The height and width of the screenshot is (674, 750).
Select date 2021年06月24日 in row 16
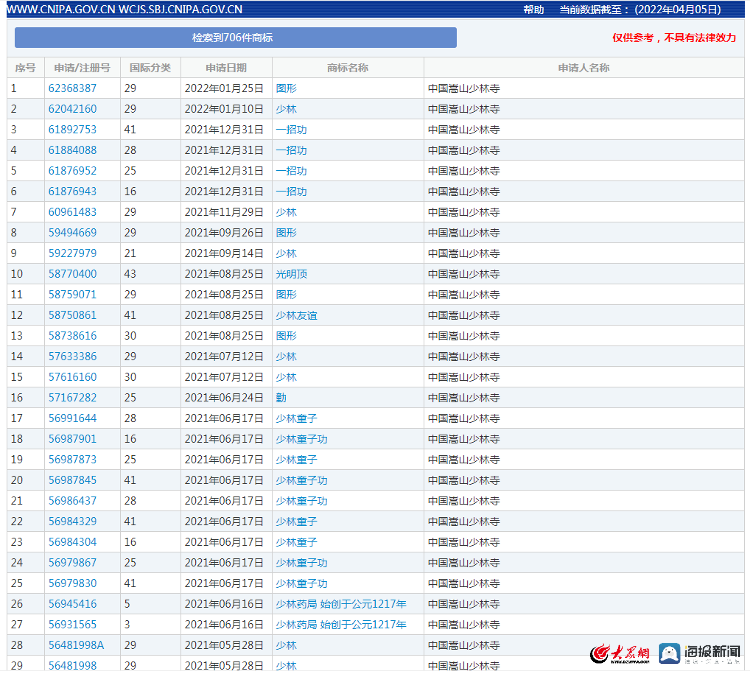click(x=224, y=398)
